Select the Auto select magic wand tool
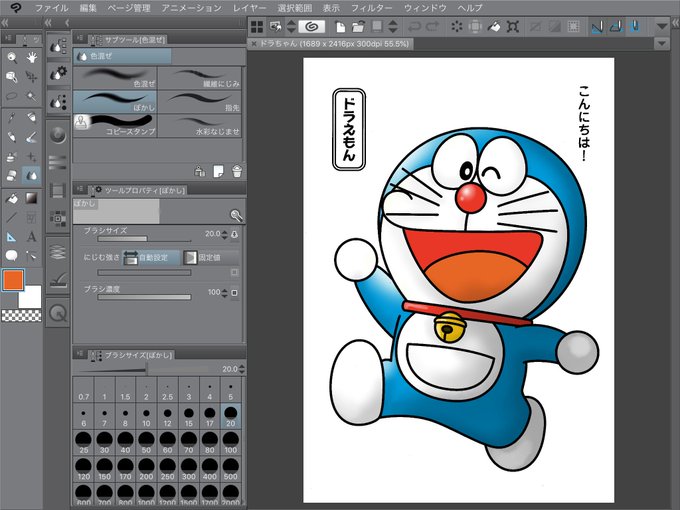680x510 pixels. (x=32, y=96)
